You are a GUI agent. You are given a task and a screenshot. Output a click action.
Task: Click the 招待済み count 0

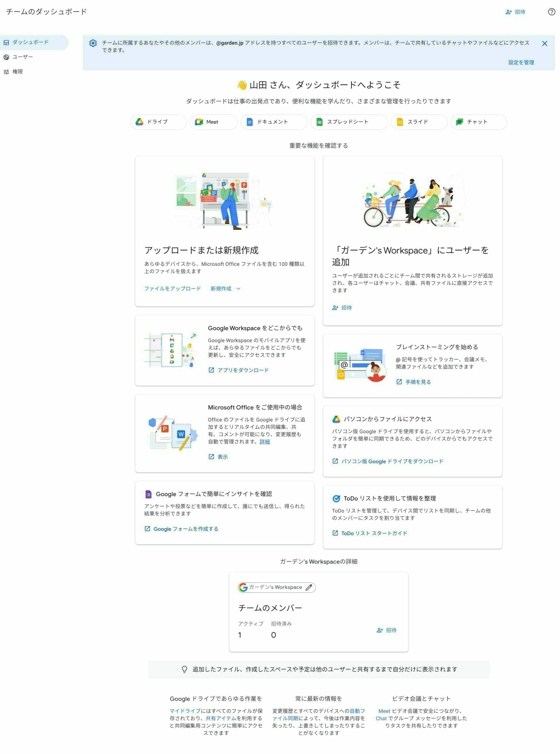[x=273, y=635]
